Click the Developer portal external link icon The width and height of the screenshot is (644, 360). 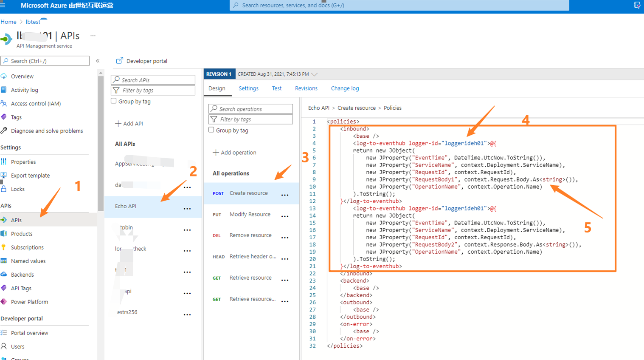tap(119, 61)
